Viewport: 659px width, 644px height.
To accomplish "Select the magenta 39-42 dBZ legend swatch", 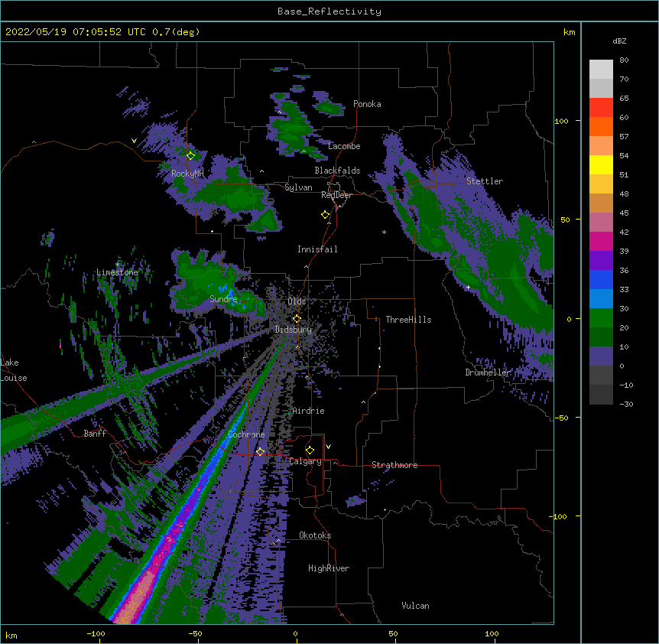I will click(x=601, y=241).
